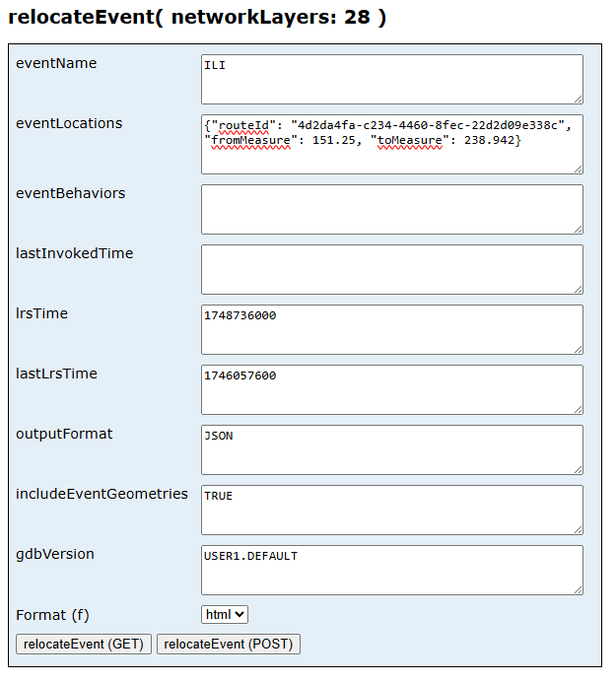Click the outputFormat textarea resize handle
The height and width of the screenshot is (682, 616).
(578, 469)
